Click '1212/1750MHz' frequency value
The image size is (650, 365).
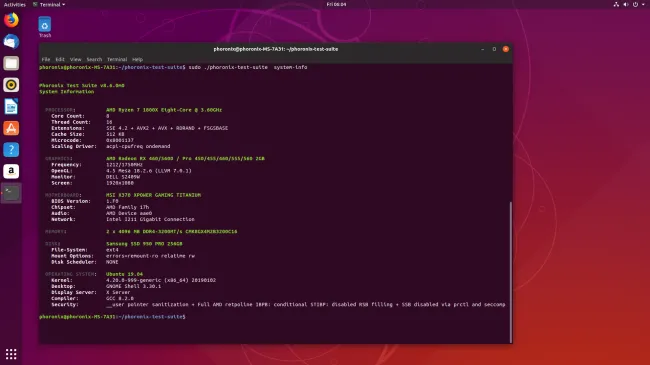pos(124,165)
